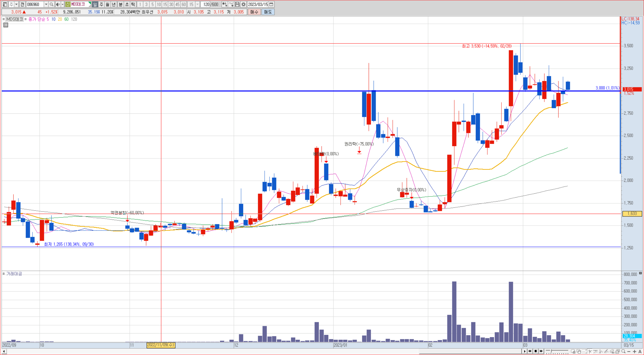Select the 틱 (tick) period tab
Screen dimensions: 644x355
click(133, 4)
